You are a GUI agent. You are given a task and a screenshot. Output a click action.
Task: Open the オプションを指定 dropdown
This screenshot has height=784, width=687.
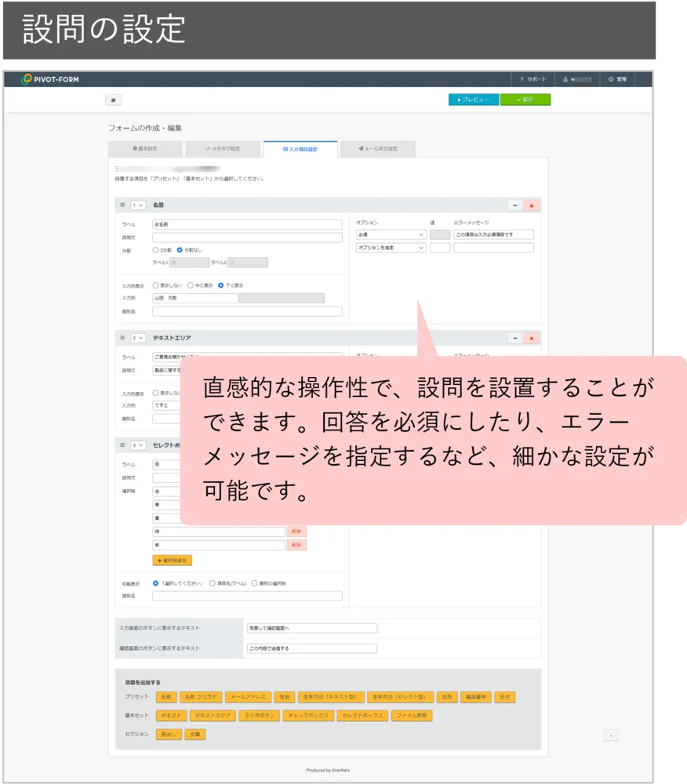390,247
